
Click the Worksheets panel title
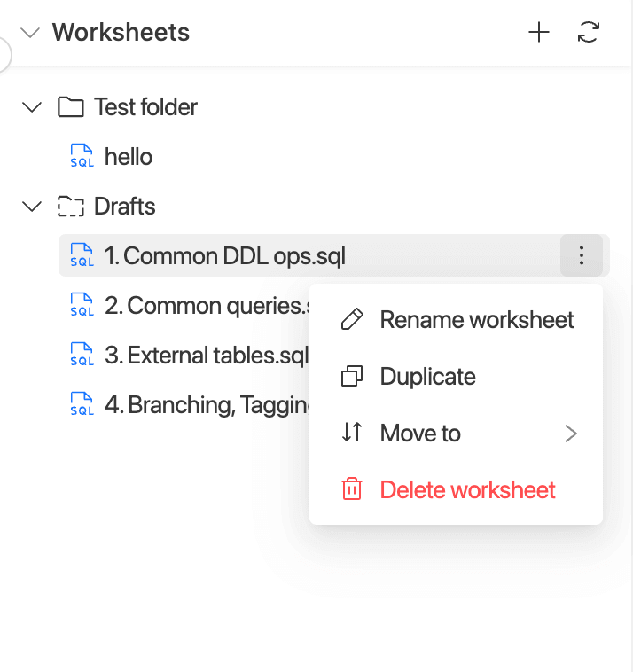click(x=121, y=33)
